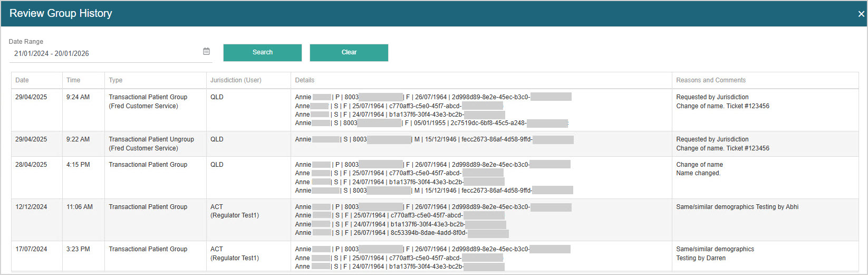Click the 'Testing by Darren' comment
868x275 pixels.
click(701, 258)
